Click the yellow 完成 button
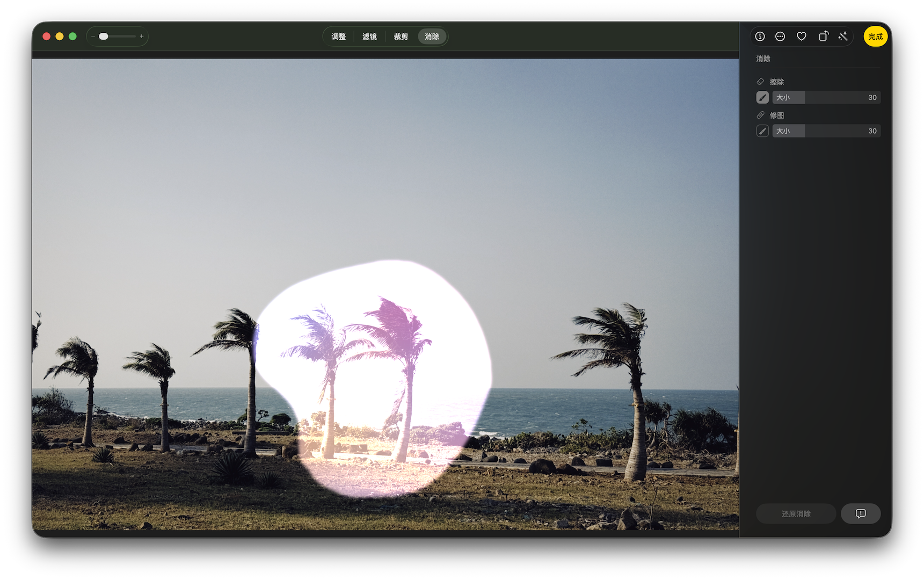 (x=875, y=37)
